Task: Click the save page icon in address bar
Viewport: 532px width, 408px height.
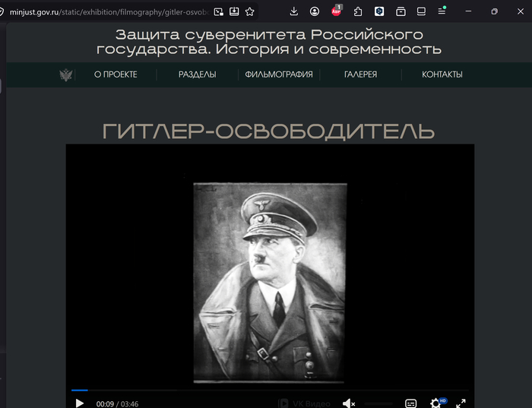Action: coord(234,12)
